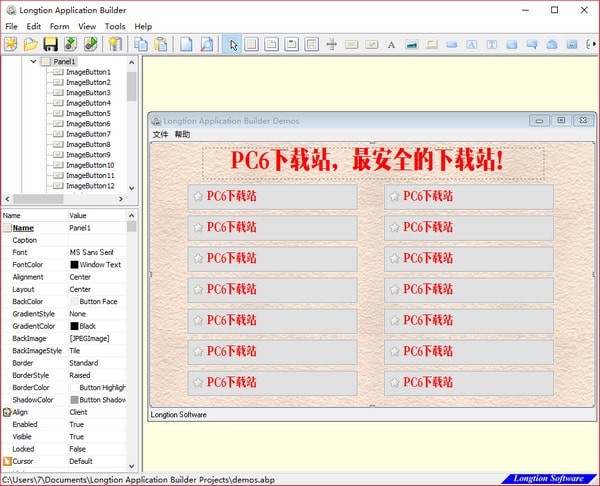Click the Enabled property row
Image resolution: width=600 pixels, height=486 pixels.
click(64, 424)
